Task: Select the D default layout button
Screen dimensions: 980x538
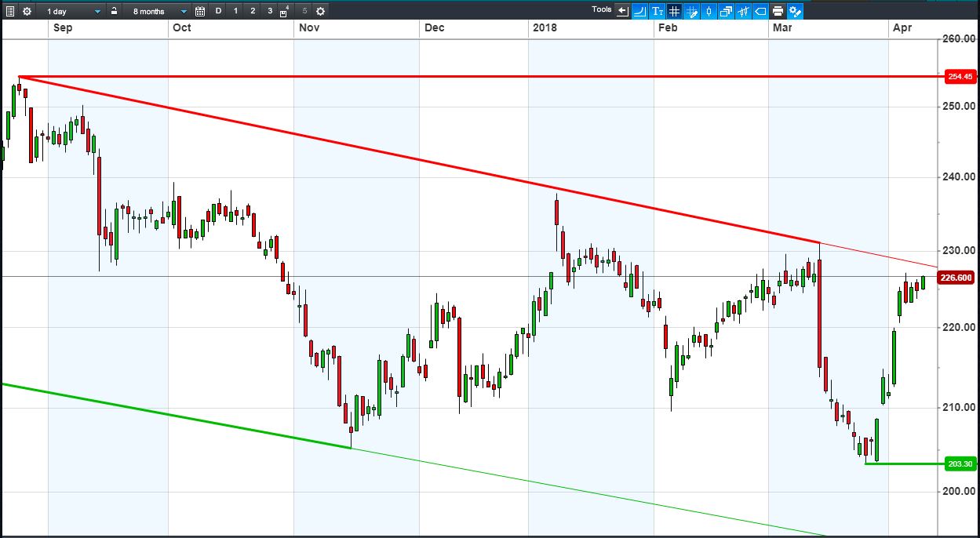Action: pos(218,11)
